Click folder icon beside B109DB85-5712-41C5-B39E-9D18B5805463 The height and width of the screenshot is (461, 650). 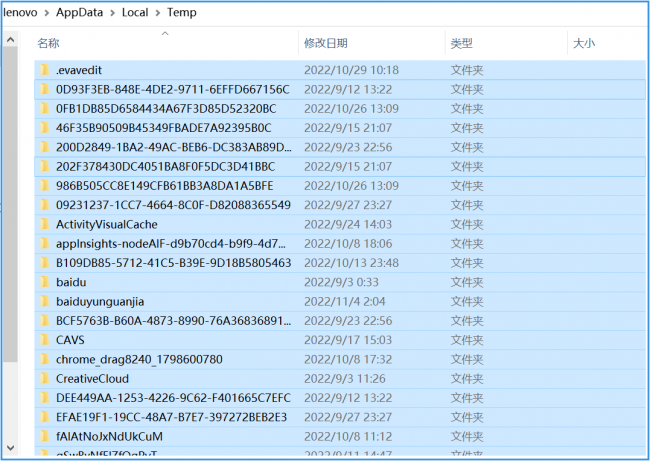[x=45, y=263]
